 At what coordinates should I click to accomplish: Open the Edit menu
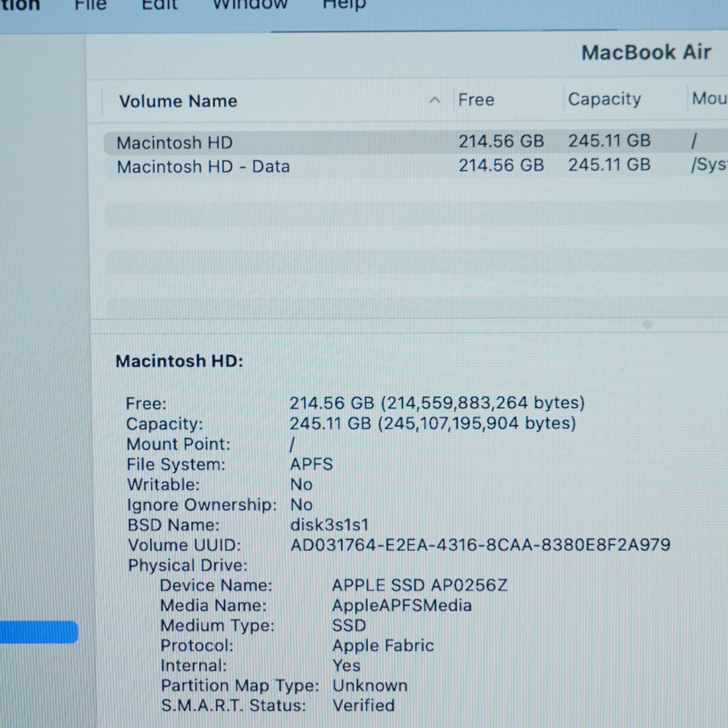click(x=160, y=5)
